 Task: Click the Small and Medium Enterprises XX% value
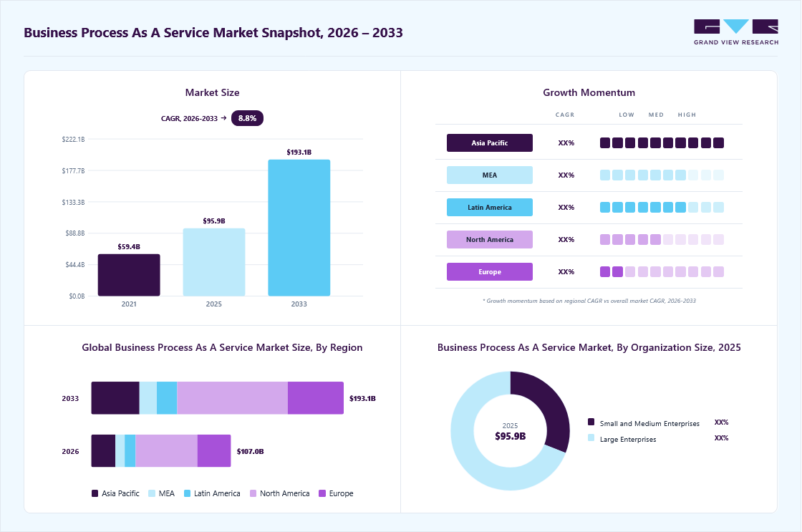tap(721, 422)
